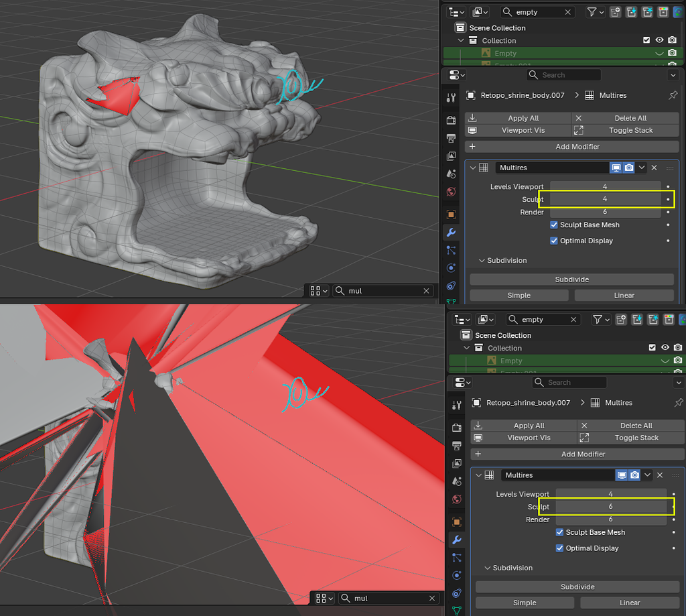Open Tool properties tab in upper panel

[451, 97]
